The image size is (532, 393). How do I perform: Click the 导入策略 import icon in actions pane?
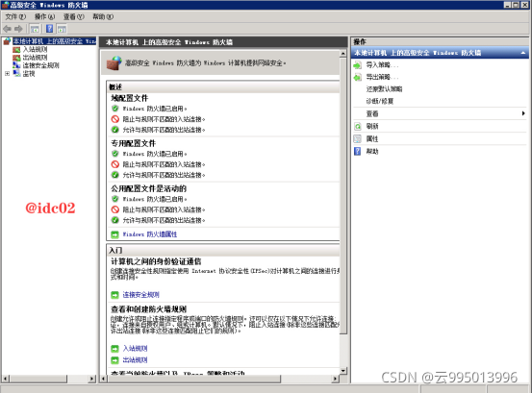tap(358, 65)
